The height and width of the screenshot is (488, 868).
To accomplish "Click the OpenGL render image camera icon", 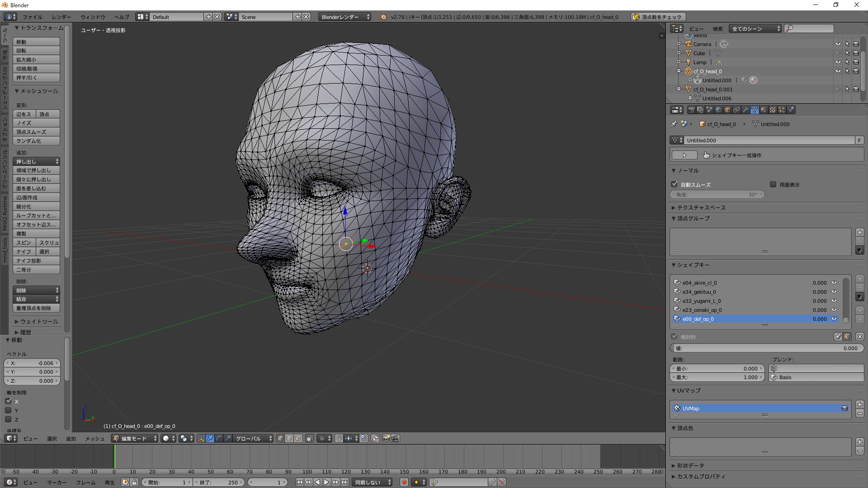I will tap(386, 438).
